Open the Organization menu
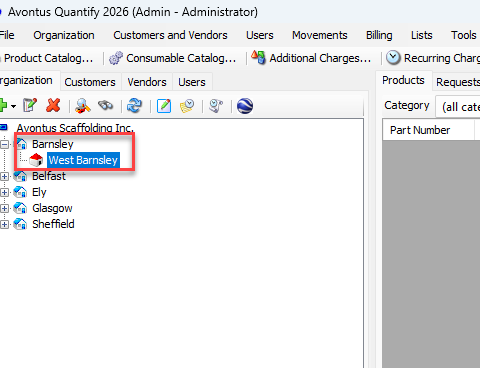This screenshot has width=480, height=368. tap(64, 35)
